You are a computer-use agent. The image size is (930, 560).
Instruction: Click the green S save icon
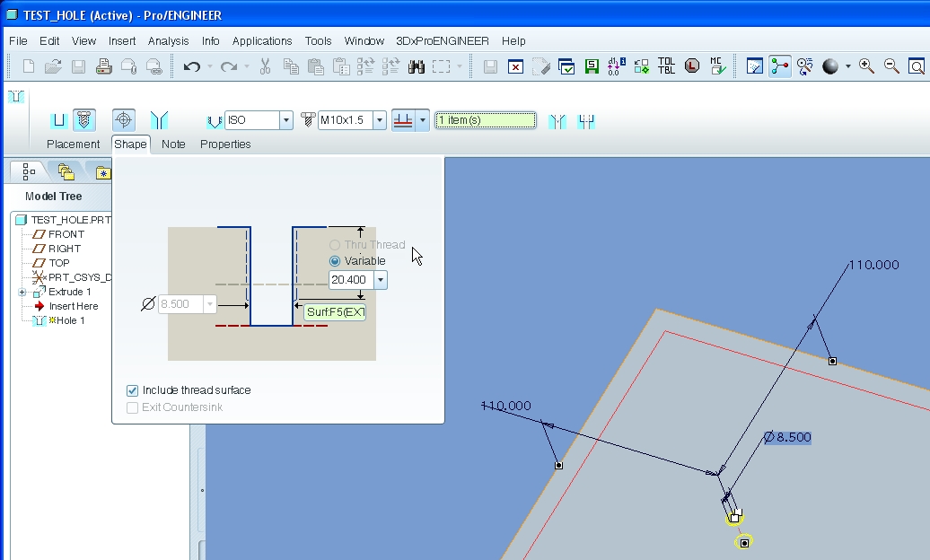pyautogui.click(x=592, y=66)
